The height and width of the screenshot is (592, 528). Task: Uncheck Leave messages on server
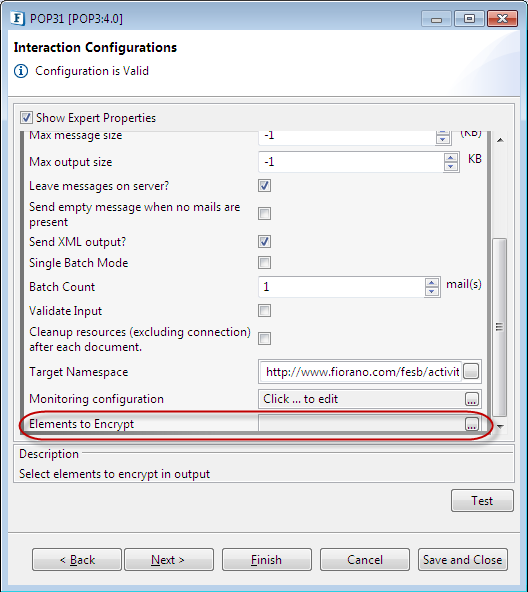pyautogui.click(x=264, y=185)
